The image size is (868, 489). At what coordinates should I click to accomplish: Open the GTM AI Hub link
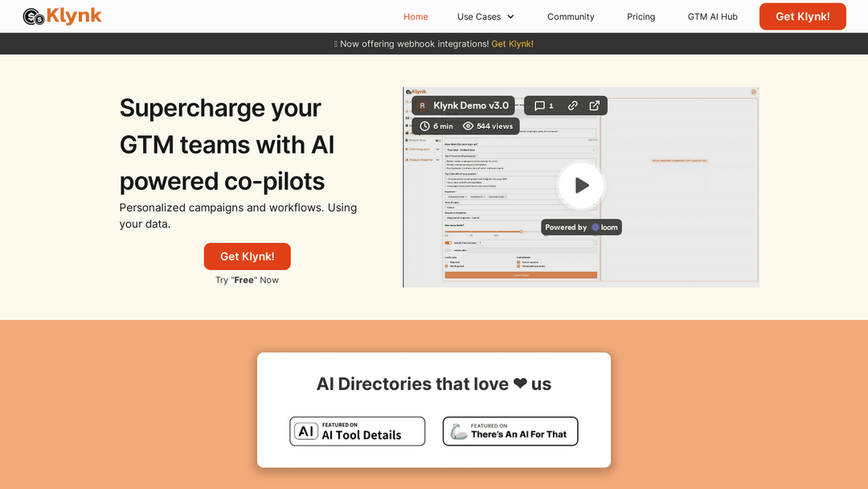pyautogui.click(x=712, y=17)
